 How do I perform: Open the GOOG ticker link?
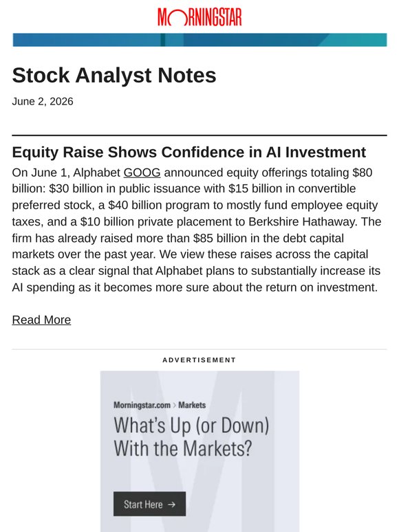(x=142, y=173)
